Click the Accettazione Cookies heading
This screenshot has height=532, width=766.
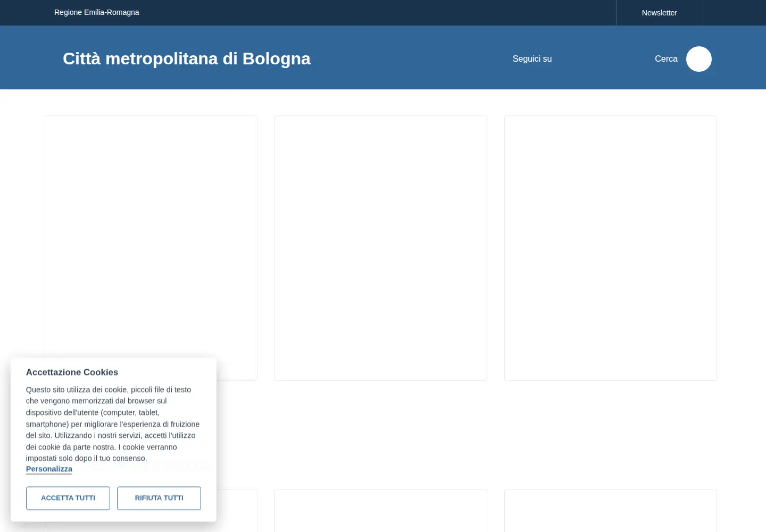[72, 372]
